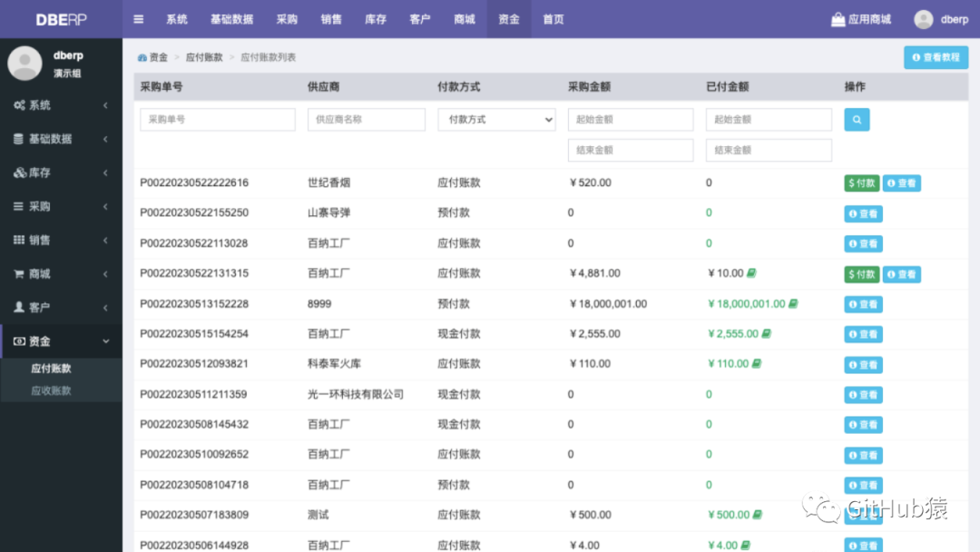Expand the 库存 sidebar chevron
This screenshot has height=552, width=980.
click(105, 172)
